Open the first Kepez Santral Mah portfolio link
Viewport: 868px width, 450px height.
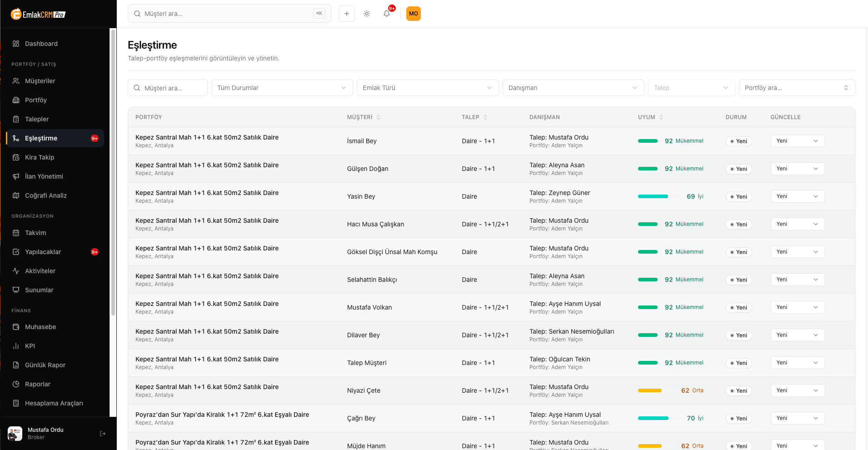[207, 137]
